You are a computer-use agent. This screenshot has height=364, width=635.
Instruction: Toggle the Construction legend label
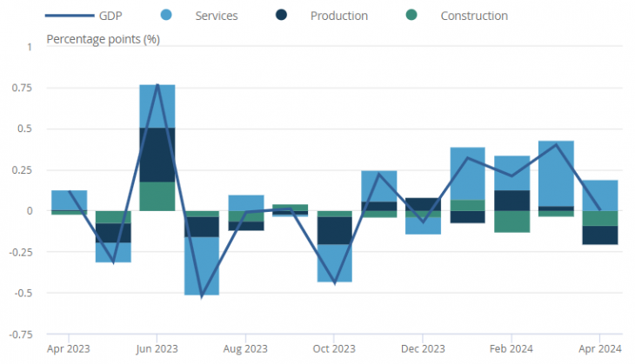[x=474, y=16]
